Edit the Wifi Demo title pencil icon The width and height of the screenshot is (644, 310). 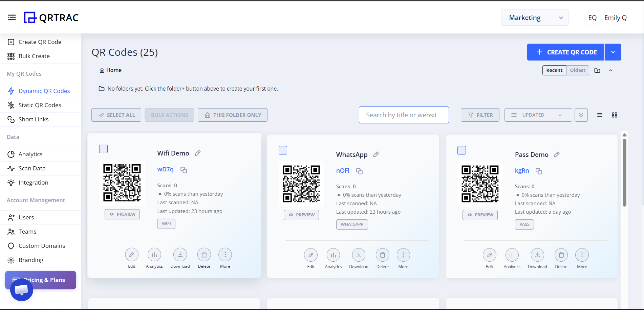pos(198,153)
